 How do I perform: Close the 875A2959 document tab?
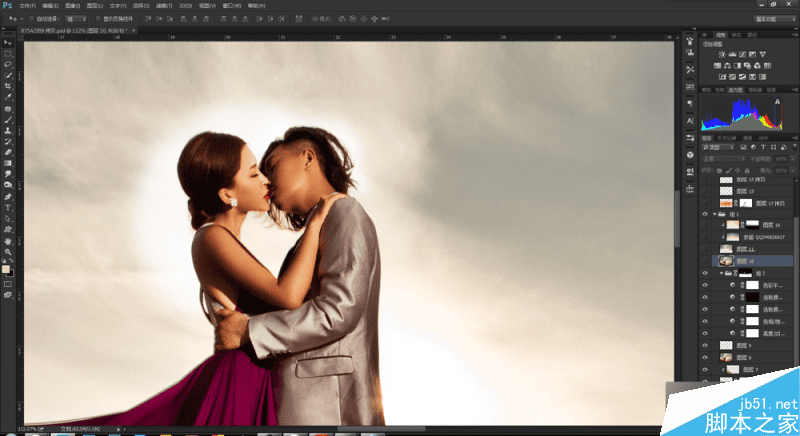coord(134,31)
